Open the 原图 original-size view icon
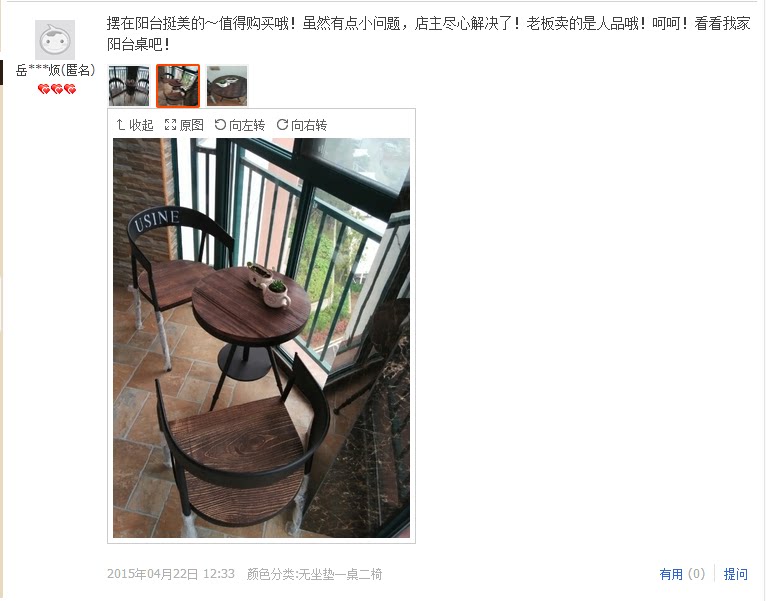The height and width of the screenshot is (601, 766). 170,125
